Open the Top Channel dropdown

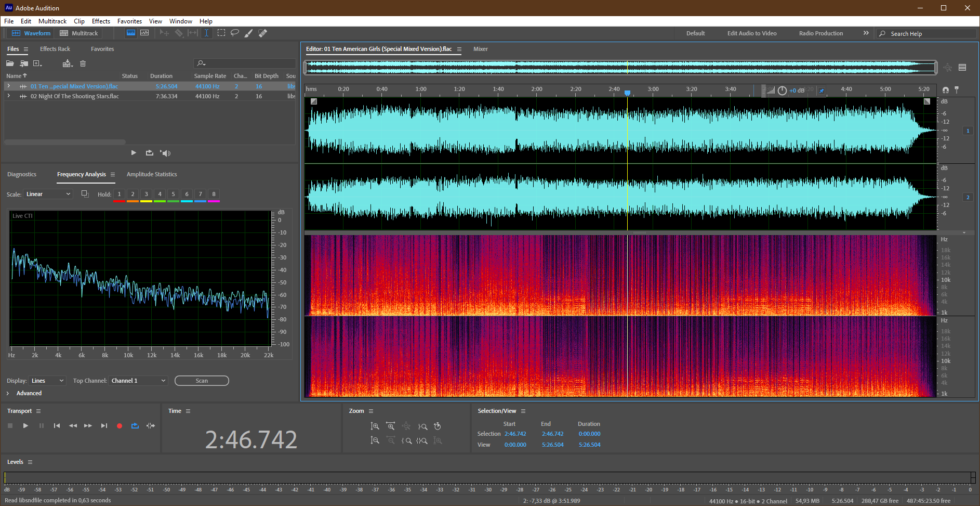138,381
